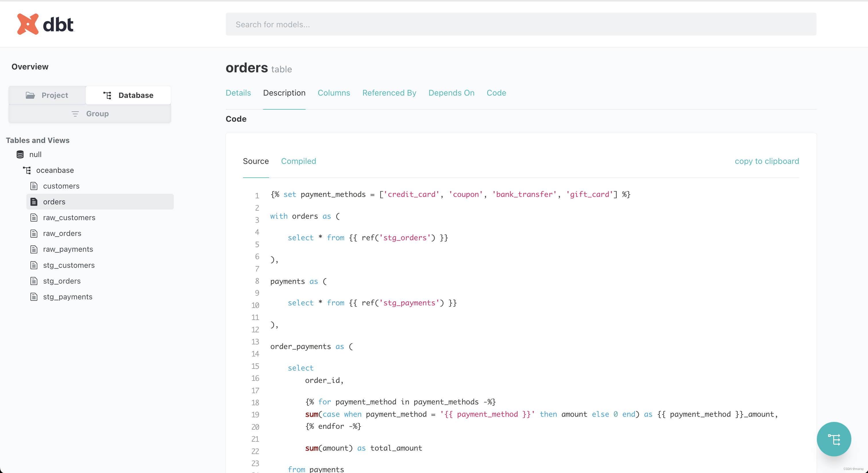Open the Depends On section tab
The height and width of the screenshot is (473, 868).
click(x=451, y=93)
